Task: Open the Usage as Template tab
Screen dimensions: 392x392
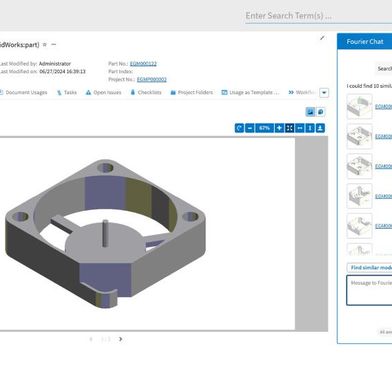Action: (x=250, y=92)
